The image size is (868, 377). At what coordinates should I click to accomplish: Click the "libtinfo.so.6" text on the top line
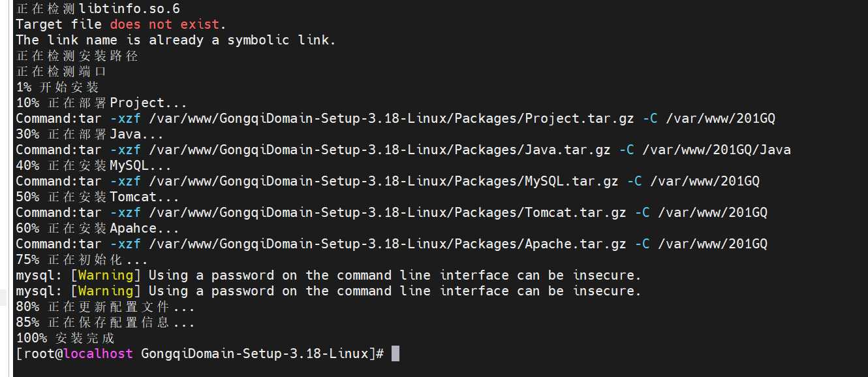click(129, 8)
